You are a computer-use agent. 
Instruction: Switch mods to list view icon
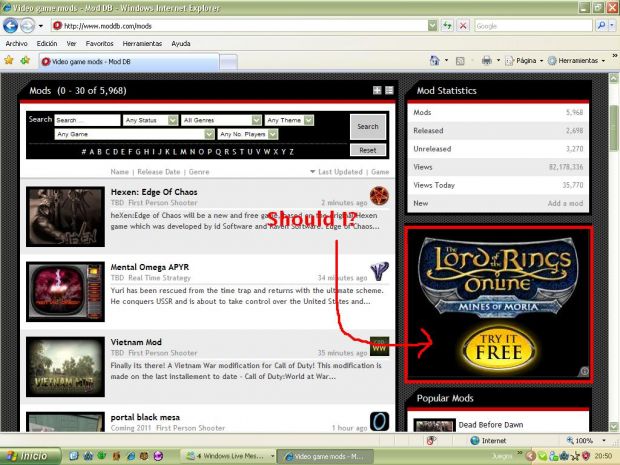pos(389,90)
